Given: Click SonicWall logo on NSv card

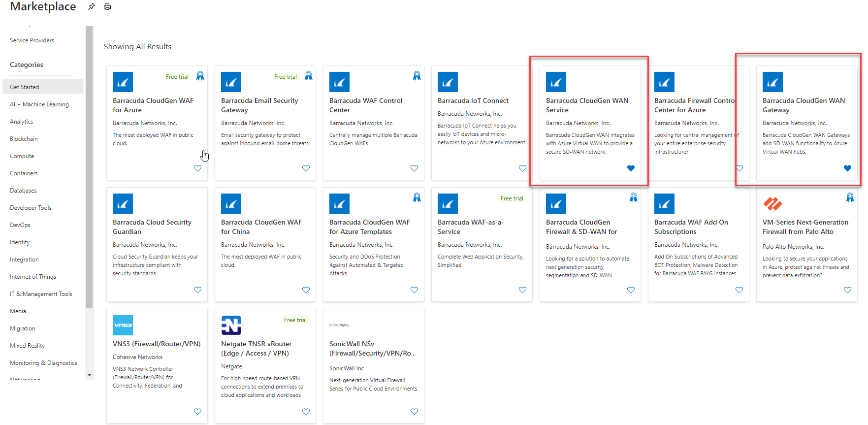Looking at the screenshot, I should 339,325.
